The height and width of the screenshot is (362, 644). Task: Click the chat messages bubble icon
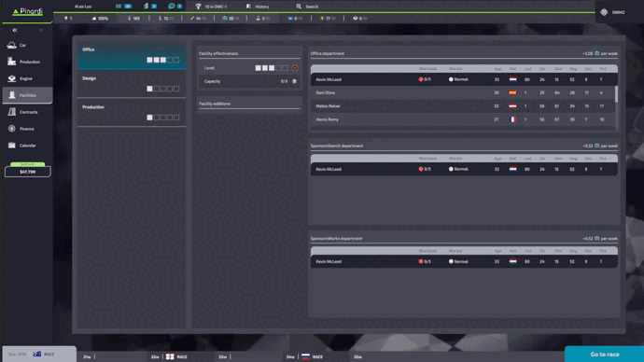[172, 7]
